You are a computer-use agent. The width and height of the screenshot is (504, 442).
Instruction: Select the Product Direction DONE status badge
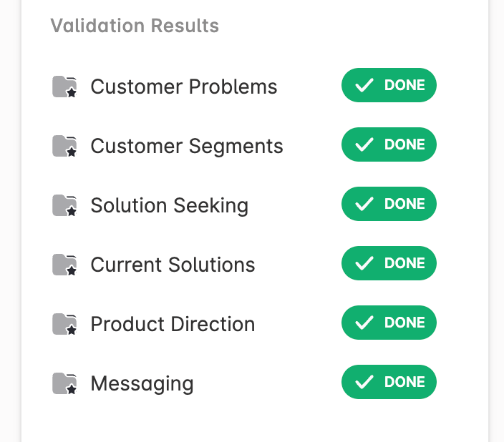click(389, 323)
